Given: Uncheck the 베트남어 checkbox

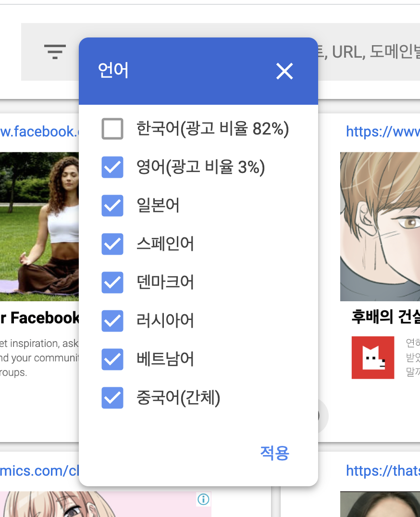Looking at the screenshot, I should pyautogui.click(x=112, y=359).
